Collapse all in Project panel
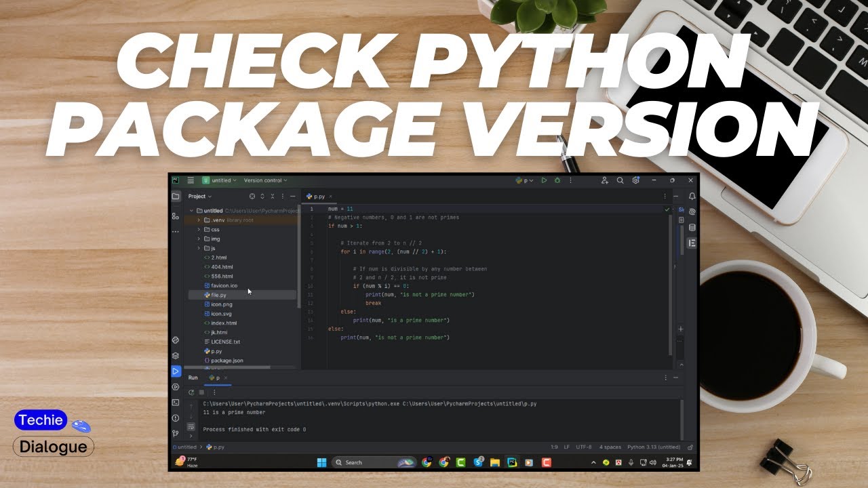Image resolution: width=868 pixels, height=488 pixels. point(273,197)
